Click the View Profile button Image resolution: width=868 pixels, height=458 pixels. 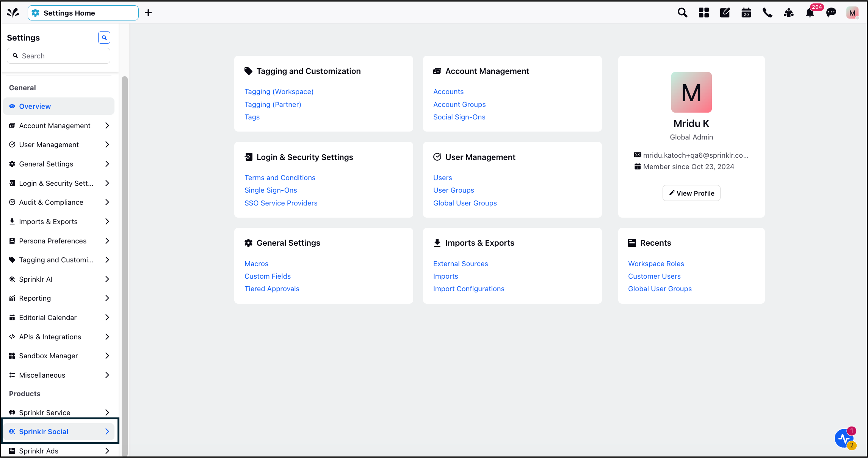click(x=691, y=193)
